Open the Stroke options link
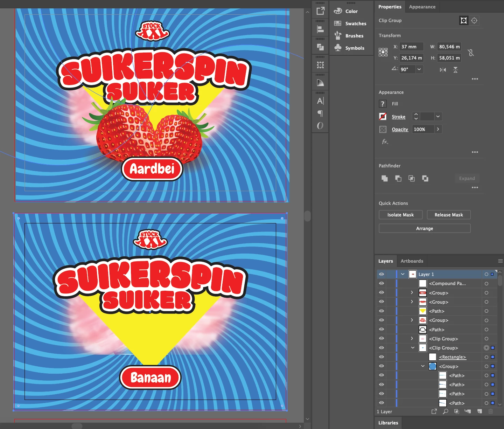Viewport: 504px width, 429px height. [398, 117]
